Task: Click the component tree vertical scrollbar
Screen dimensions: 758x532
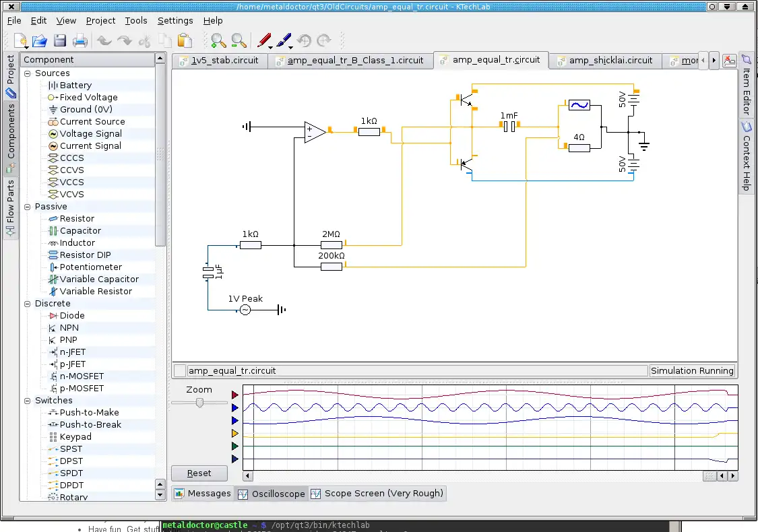Action: 160,156
